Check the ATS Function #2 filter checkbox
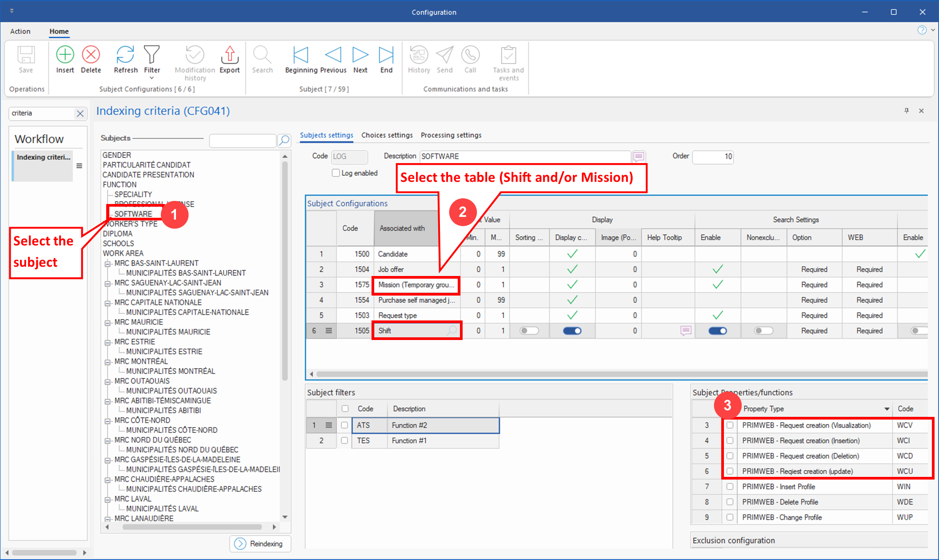Viewport: 939px width, 560px height. click(x=344, y=425)
